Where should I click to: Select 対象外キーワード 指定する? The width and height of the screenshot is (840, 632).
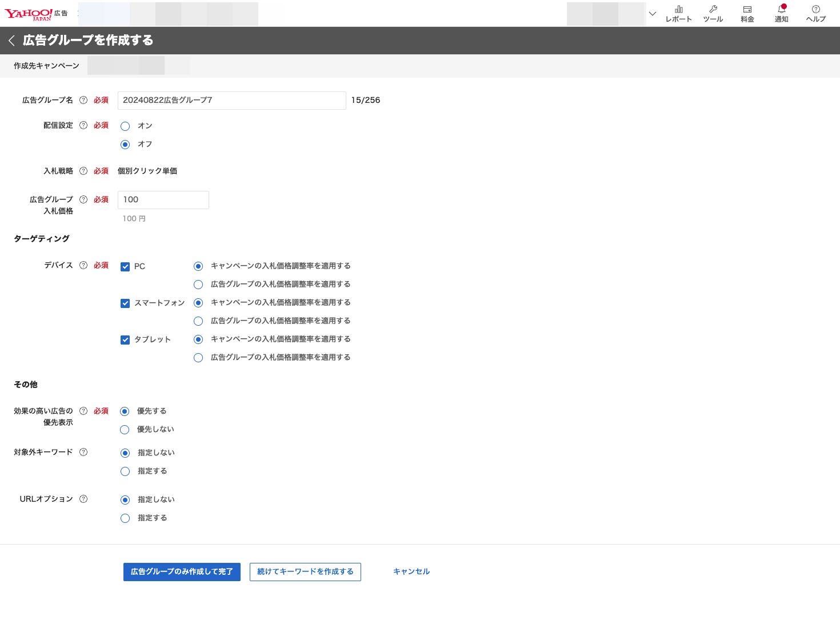(x=125, y=471)
